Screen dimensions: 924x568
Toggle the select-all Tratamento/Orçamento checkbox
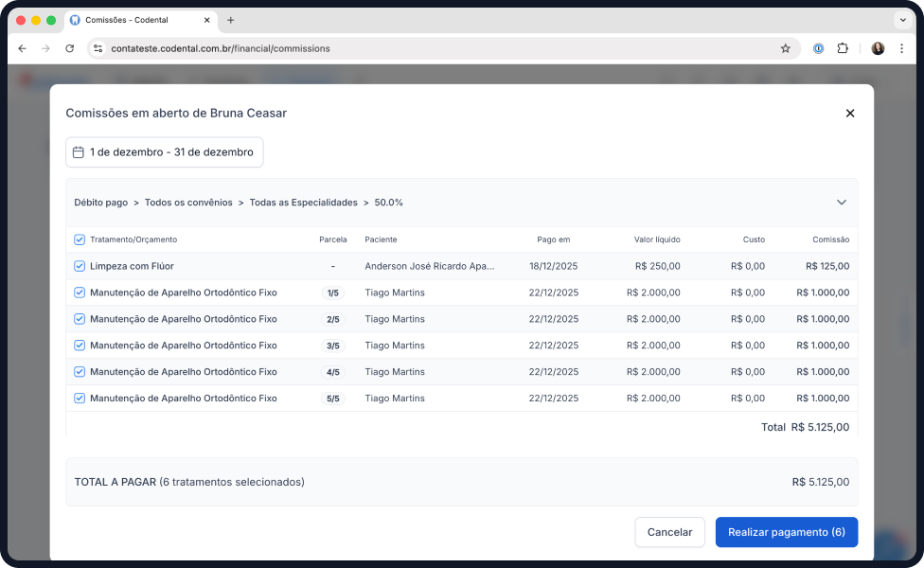(80, 240)
